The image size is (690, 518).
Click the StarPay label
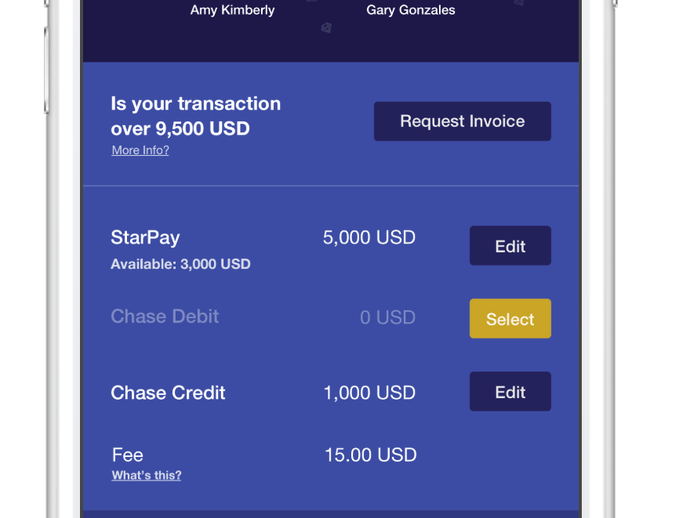pyautogui.click(x=145, y=238)
